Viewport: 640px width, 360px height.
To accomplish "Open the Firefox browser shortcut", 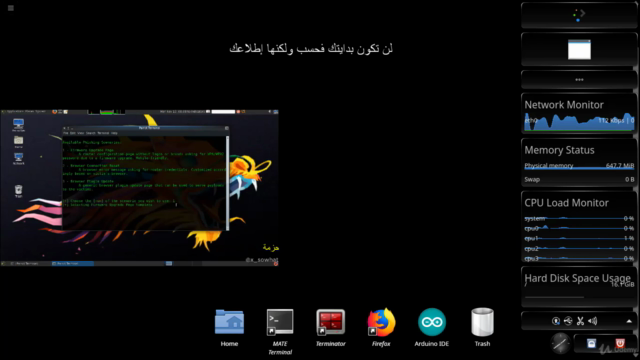I will [381, 327].
